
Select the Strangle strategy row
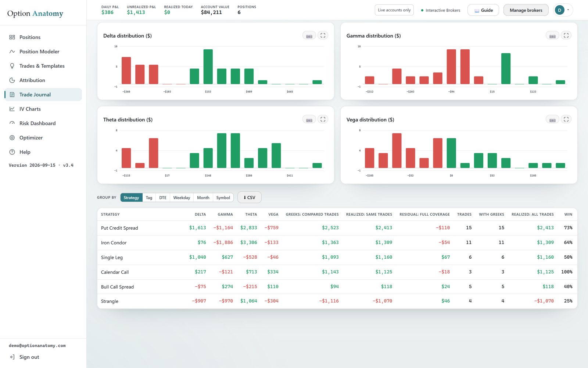click(x=337, y=301)
